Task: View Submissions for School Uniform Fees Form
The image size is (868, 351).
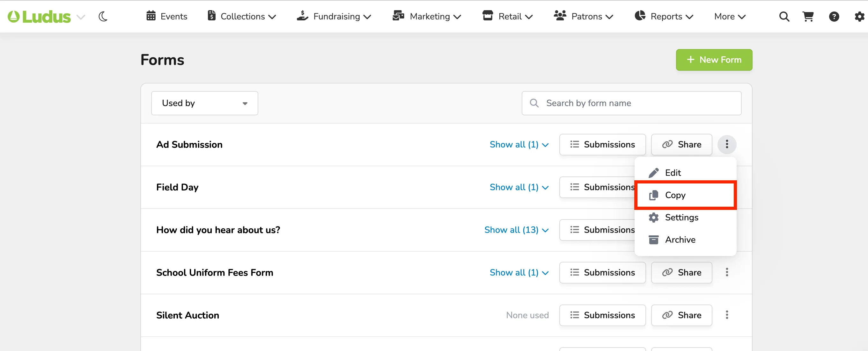Action: pyautogui.click(x=602, y=273)
